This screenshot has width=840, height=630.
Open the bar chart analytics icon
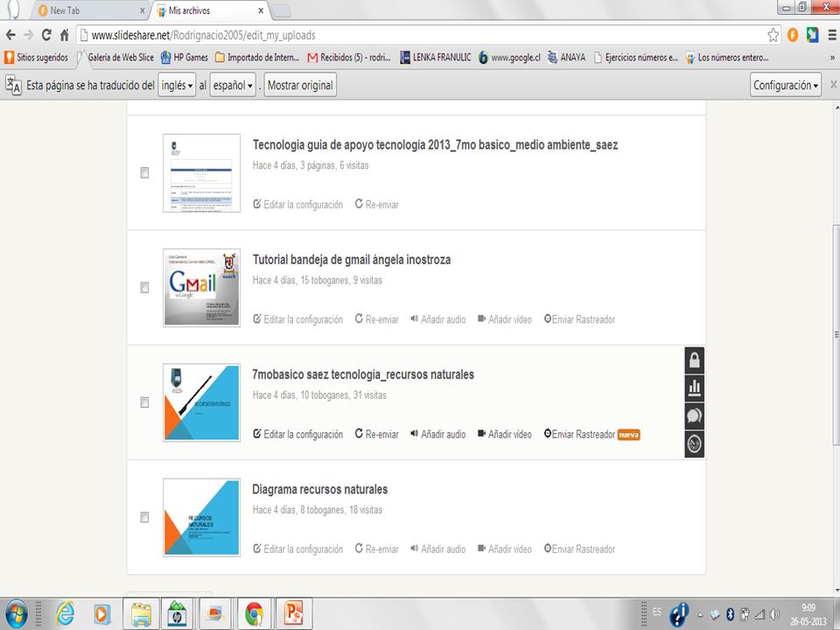tap(694, 388)
